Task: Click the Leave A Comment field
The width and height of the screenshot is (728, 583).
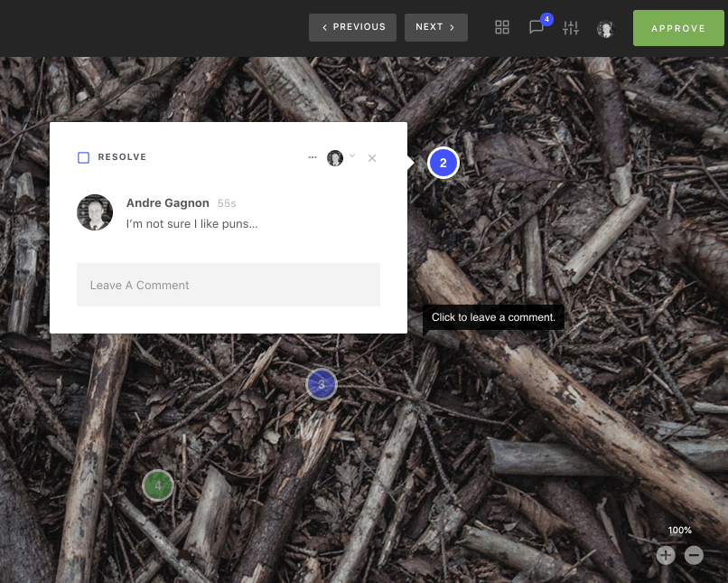Action: click(229, 285)
